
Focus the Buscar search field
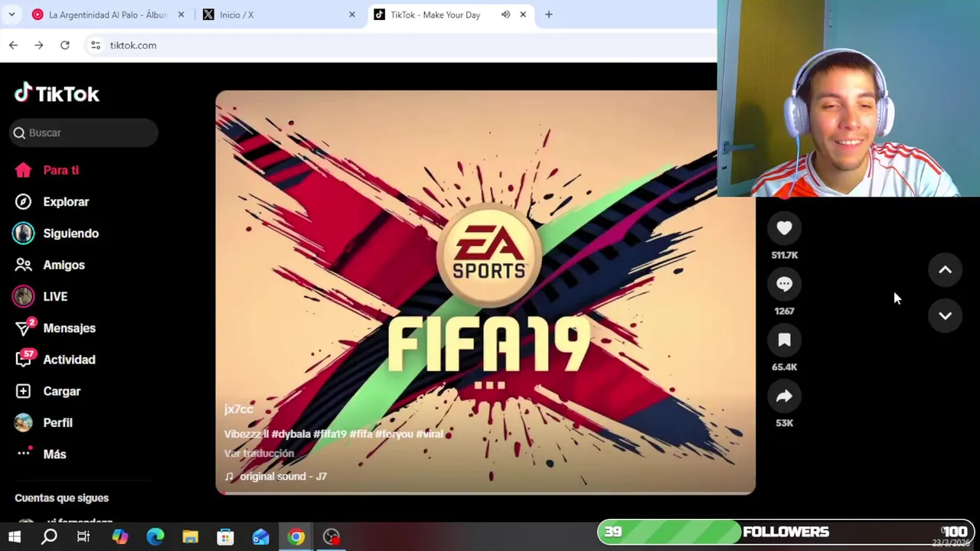tap(84, 132)
